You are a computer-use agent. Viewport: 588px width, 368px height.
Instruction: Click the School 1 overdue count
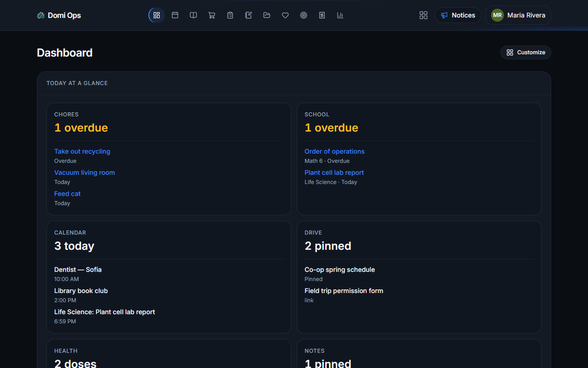point(331,127)
